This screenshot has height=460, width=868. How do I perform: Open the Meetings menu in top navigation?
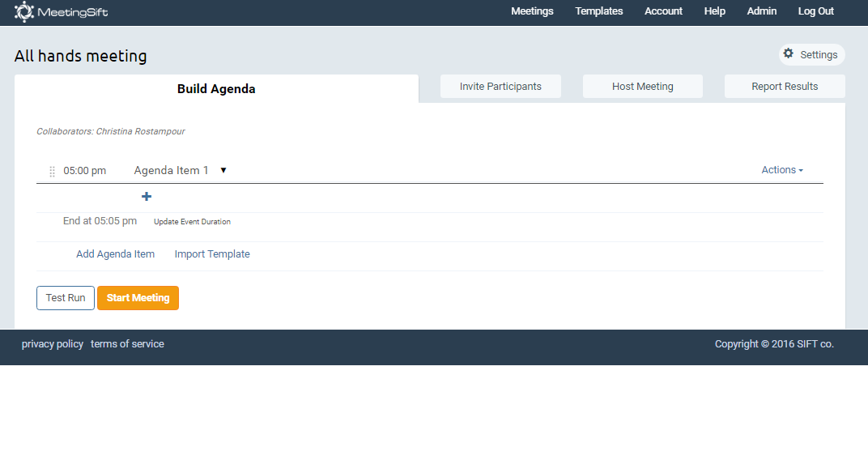click(532, 11)
